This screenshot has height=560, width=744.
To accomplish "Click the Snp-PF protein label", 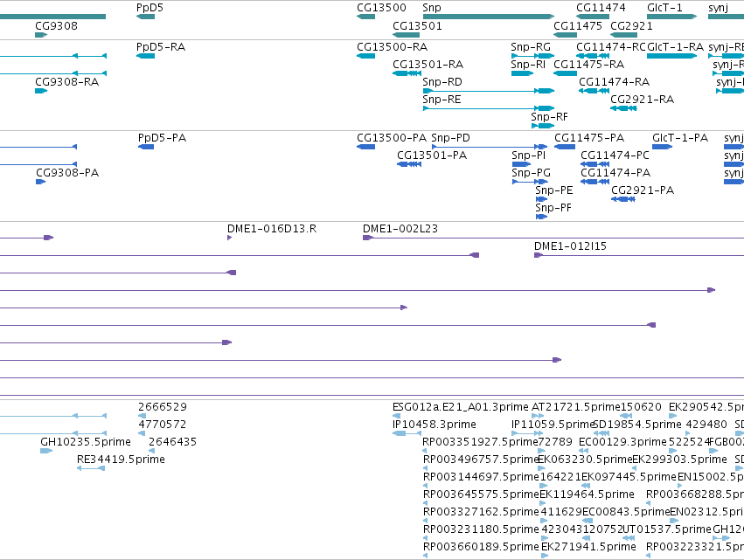I will pos(553,208).
